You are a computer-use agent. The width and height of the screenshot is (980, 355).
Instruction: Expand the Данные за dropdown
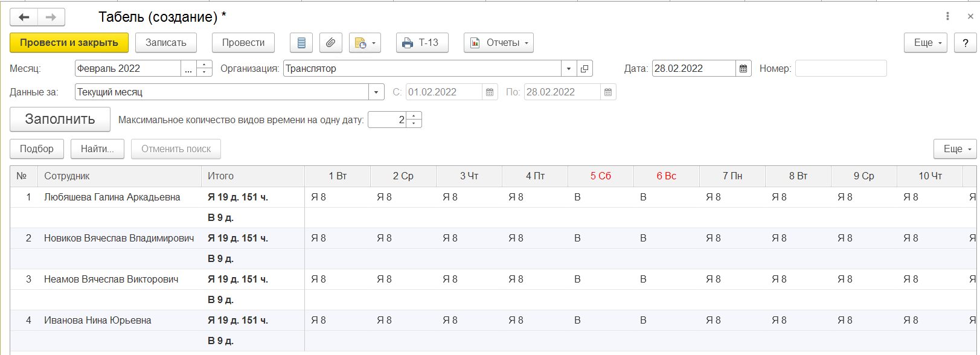click(376, 92)
